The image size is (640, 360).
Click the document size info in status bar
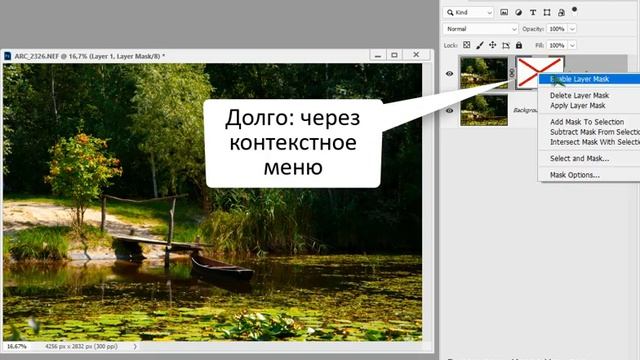(81, 347)
